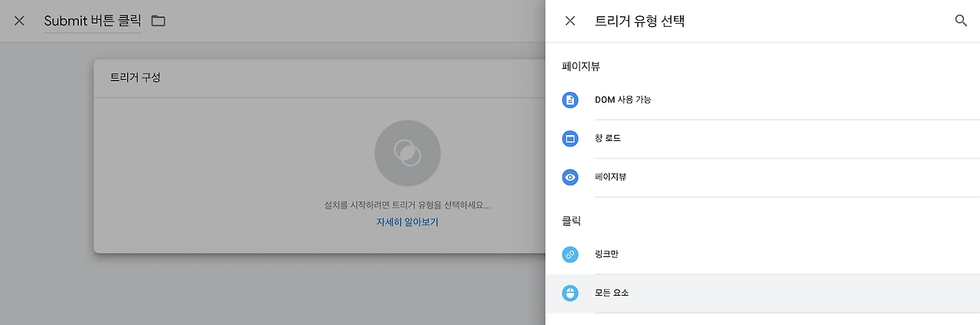Choose the '페이지뷰' trigger type row
This screenshot has width=980, height=325.
pyautogui.click(x=763, y=177)
